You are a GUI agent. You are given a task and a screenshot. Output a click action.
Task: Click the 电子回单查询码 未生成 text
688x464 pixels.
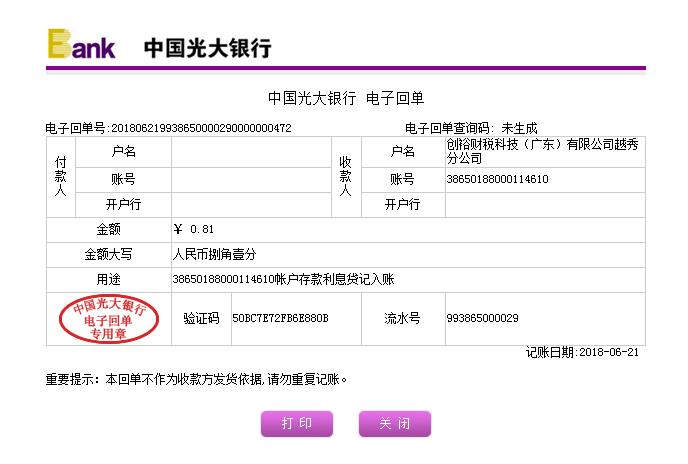[x=471, y=128]
